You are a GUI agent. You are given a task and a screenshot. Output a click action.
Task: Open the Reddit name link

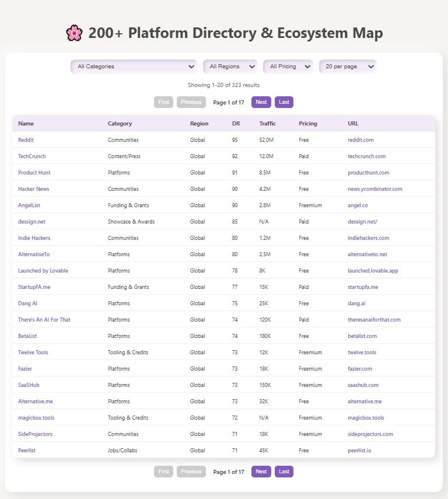(26, 140)
